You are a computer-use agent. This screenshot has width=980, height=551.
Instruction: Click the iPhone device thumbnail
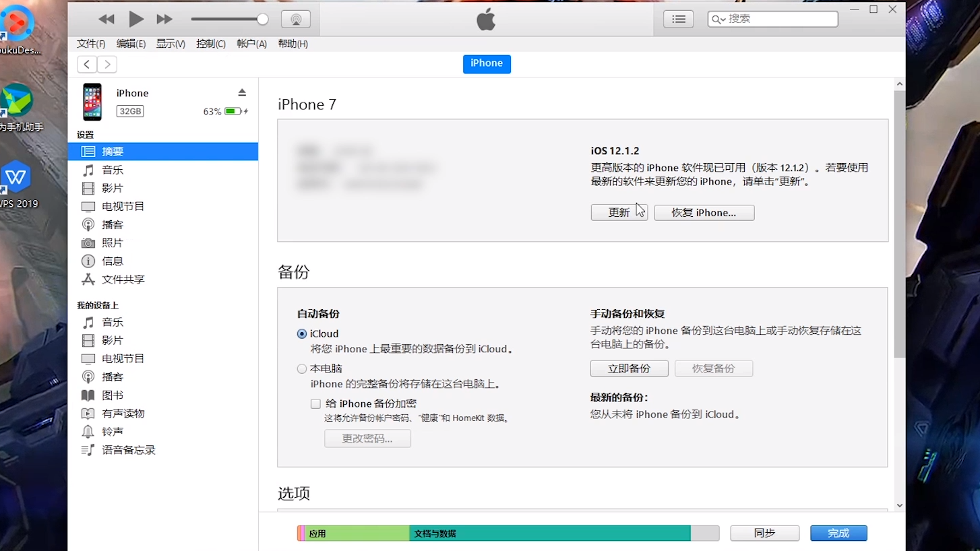coord(92,102)
